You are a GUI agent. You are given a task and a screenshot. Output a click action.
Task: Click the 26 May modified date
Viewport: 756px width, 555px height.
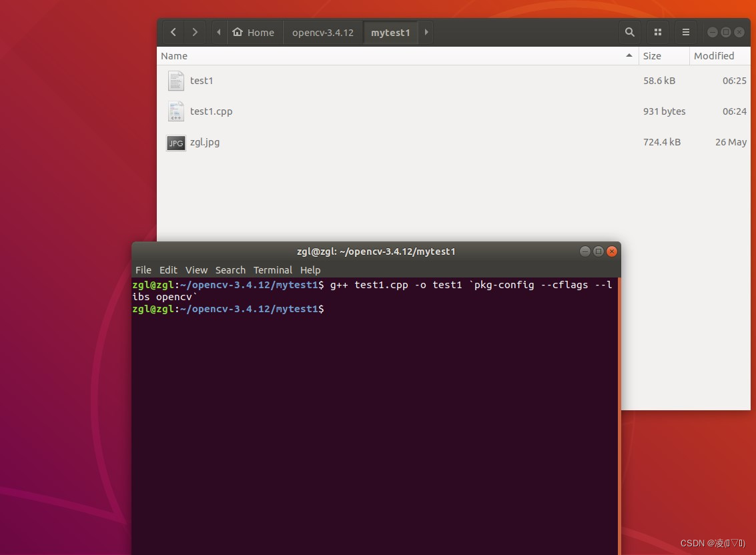731,142
